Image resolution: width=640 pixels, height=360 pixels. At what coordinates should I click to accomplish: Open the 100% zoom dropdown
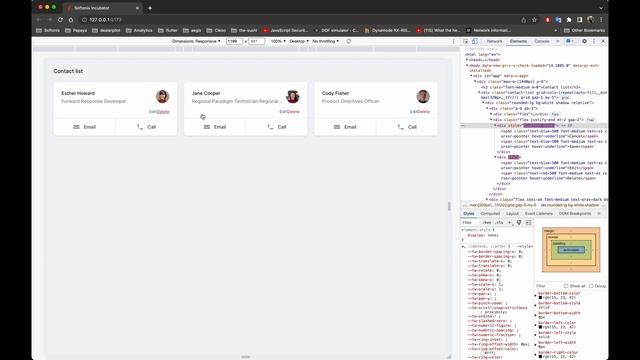click(278, 41)
